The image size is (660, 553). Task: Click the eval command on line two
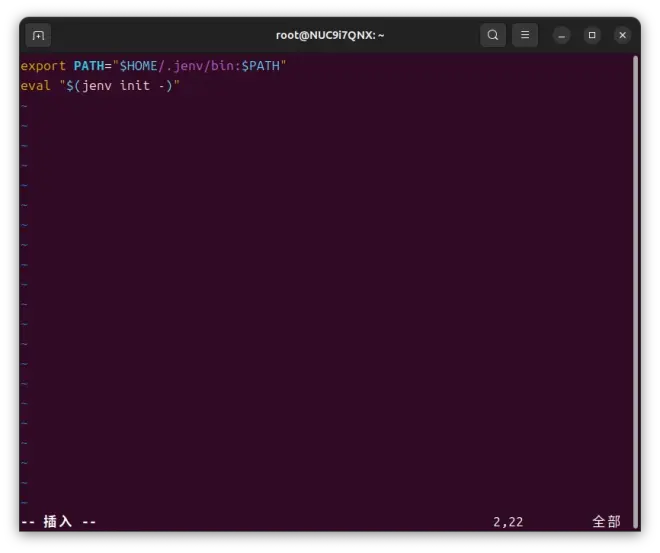pos(35,86)
